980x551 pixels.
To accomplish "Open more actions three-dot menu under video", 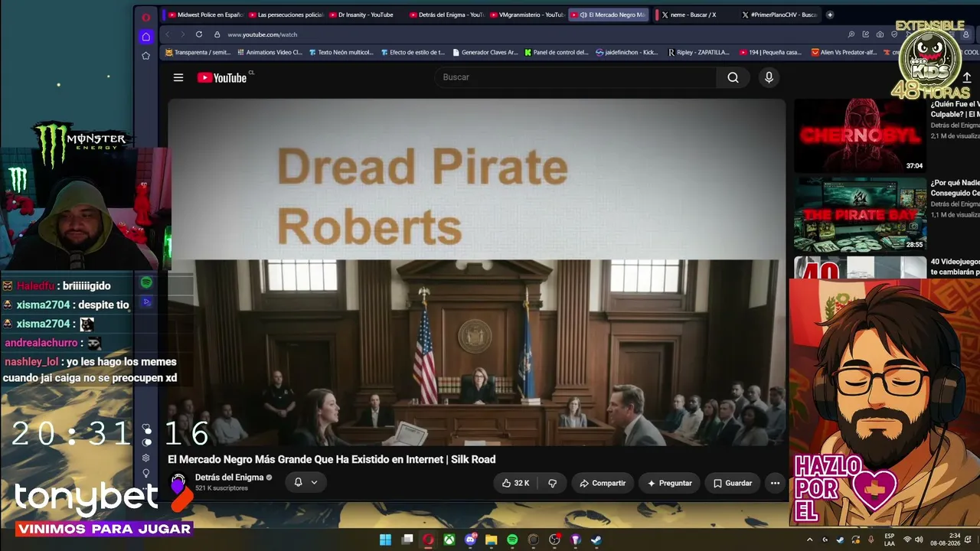I will pos(775,483).
